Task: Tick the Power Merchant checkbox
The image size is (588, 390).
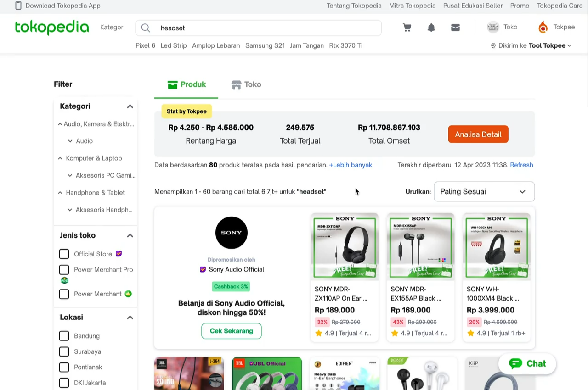Action: (64, 294)
